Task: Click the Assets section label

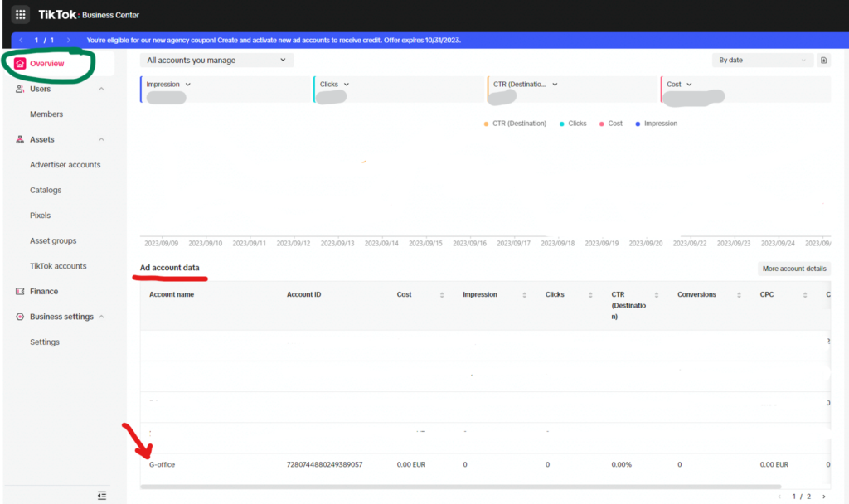Action: 41,139
